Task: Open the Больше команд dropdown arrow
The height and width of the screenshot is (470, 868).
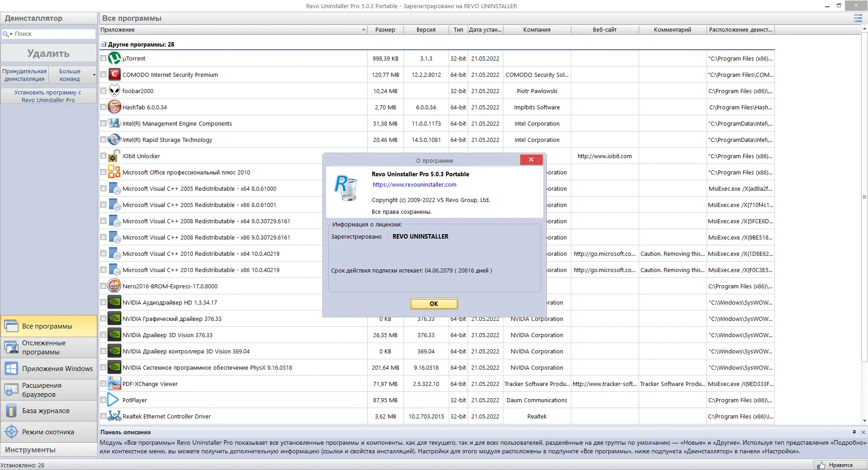Action: click(x=94, y=75)
